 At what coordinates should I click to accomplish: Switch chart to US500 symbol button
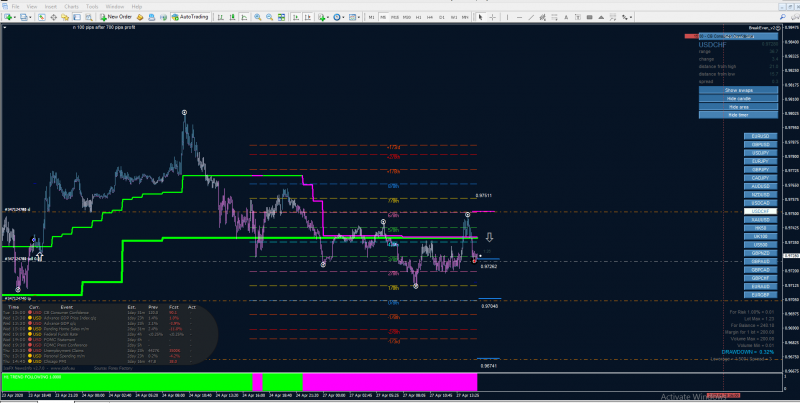coord(760,244)
